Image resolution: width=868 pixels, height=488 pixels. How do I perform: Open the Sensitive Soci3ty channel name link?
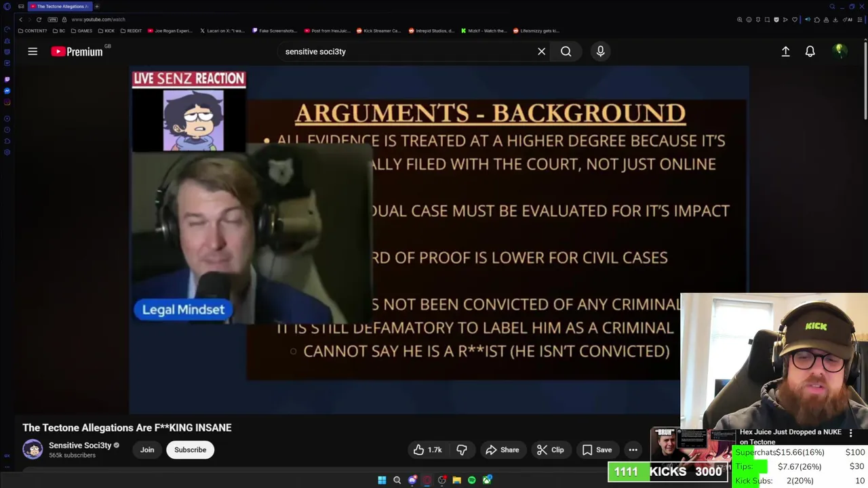tap(80, 445)
